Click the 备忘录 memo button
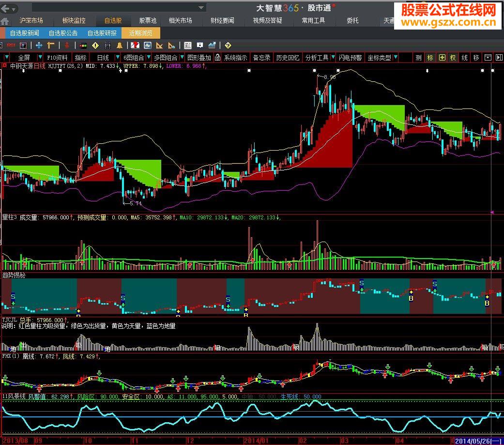This screenshot has width=504, height=445. tap(261, 58)
